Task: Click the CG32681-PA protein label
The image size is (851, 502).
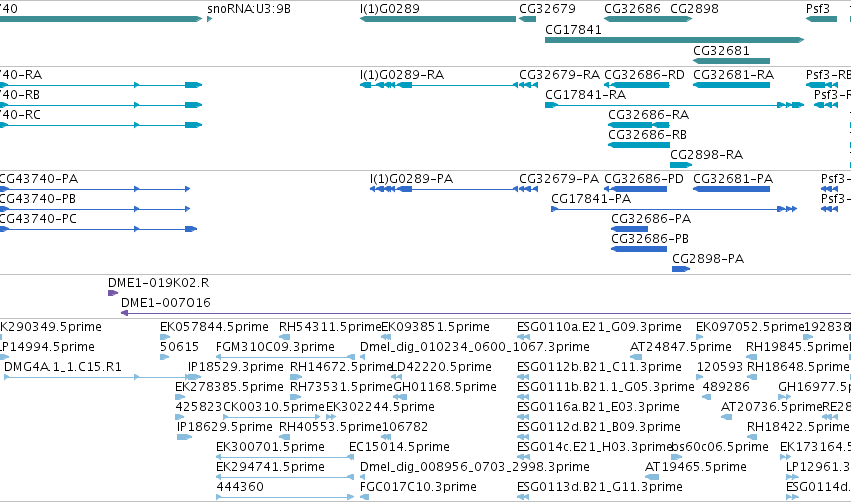Action: 733,179
